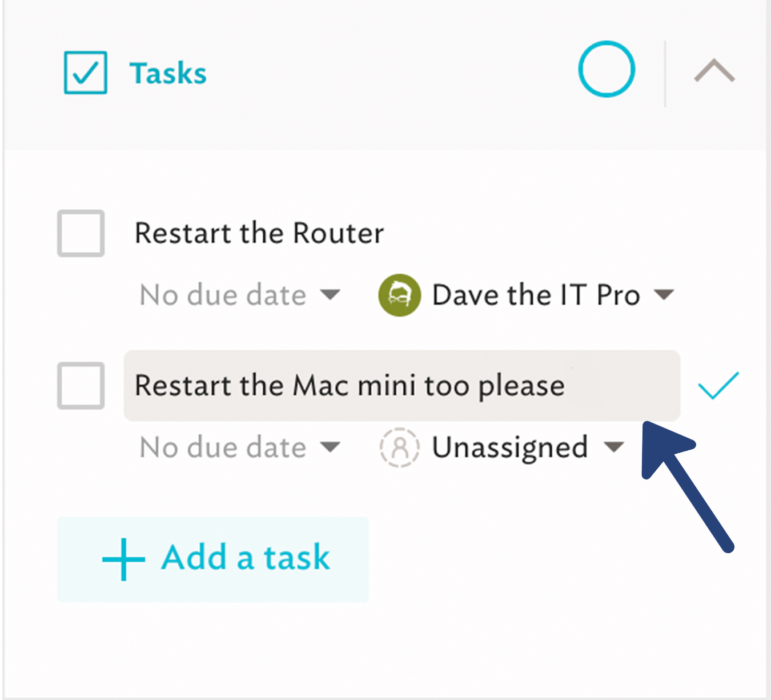Open Dave the IT Pro assignee dropdown
The height and width of the screenshot is (700, 771).
point(664,295)
